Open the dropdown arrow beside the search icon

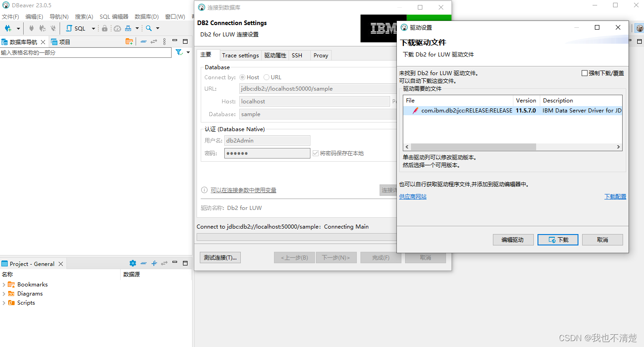157,28
